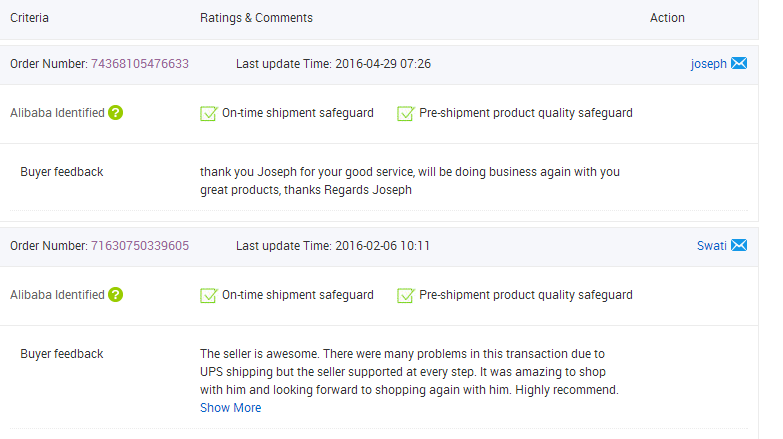Click the help icon in first Alibaba Identified row

tap(116, 113)
